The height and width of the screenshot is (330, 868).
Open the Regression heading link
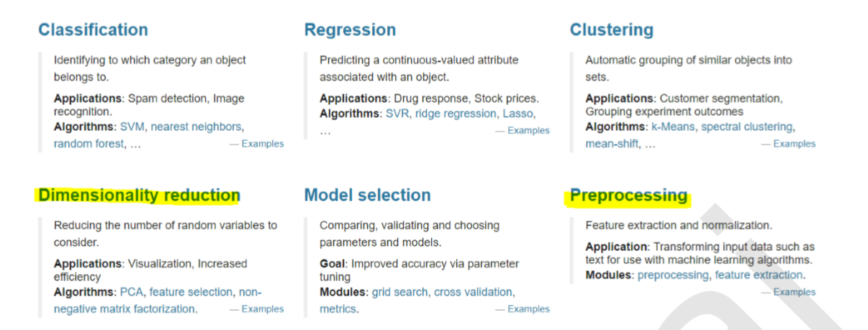coord(350,29)
